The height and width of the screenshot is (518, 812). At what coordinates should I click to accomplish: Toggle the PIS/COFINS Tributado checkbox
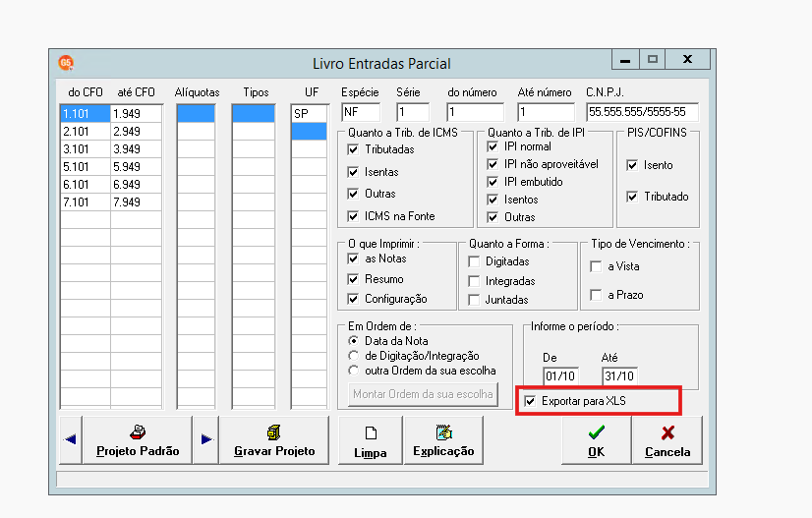point(632,197)
